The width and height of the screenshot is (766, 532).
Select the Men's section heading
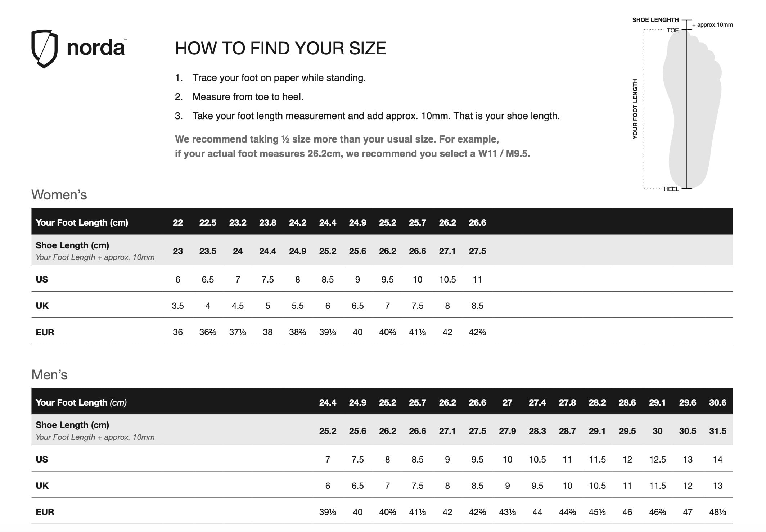pyautogui.click(x=49, y=375)
